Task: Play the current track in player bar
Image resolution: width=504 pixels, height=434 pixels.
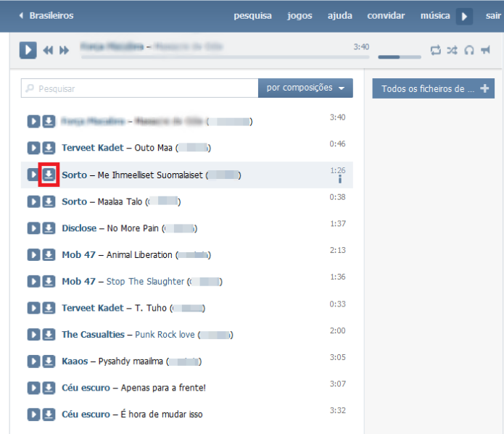Action: [x=28, y=50]
